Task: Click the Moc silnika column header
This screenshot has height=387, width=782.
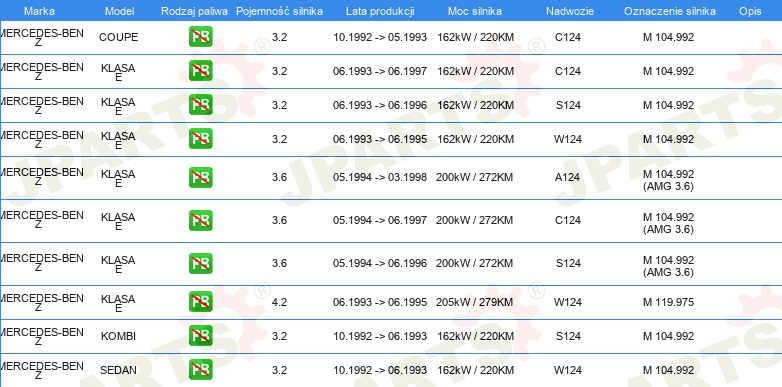Action: (x=475, y=11)
